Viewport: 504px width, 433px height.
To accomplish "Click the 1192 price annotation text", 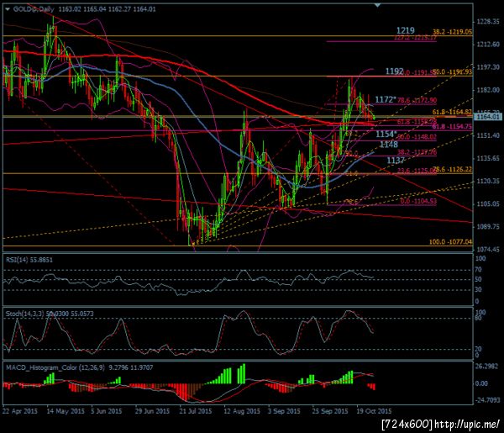I will (394, 71).
